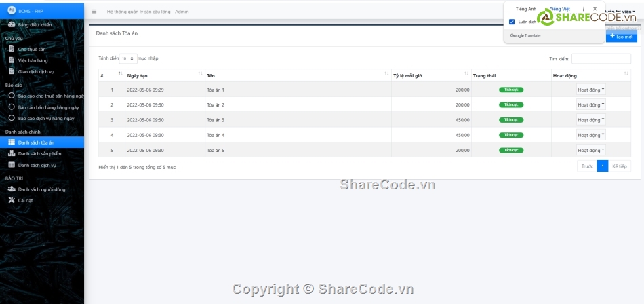Screen dimensions: 644x304
Task: Open Danh sách dịch vụ in sidebar
Action: (x=37, y=165)
